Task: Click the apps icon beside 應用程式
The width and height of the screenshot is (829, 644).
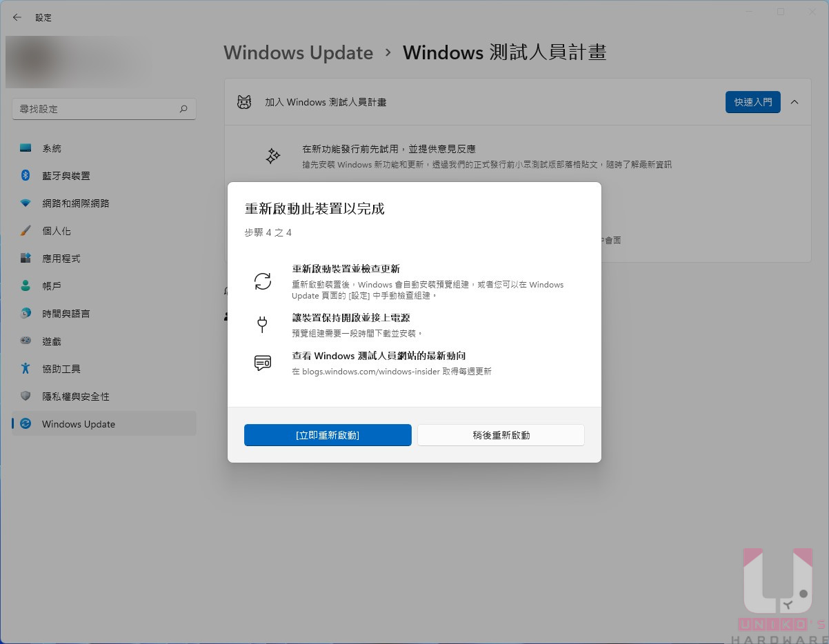Action: (x=26, y=259)
